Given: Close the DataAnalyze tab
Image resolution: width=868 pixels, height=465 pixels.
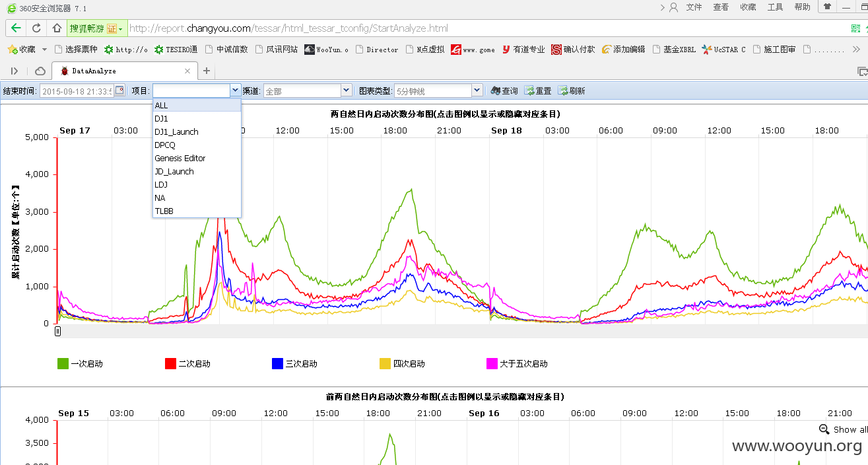Looking at the screenshot, I should point(187,71).
